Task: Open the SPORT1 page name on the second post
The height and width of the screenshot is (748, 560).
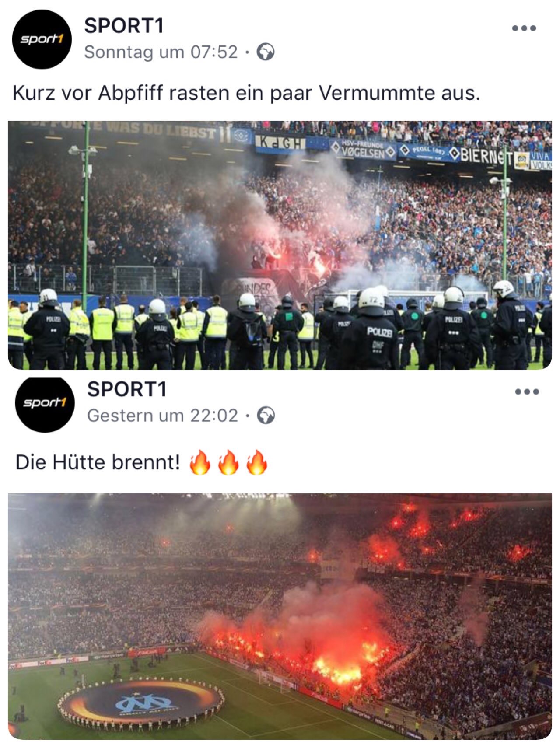Action: pos(127,389)
